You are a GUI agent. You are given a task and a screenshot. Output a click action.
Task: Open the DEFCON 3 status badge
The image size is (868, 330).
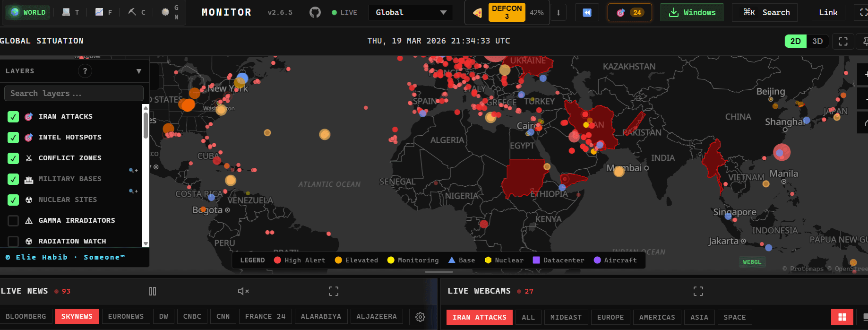click(507, 12)
